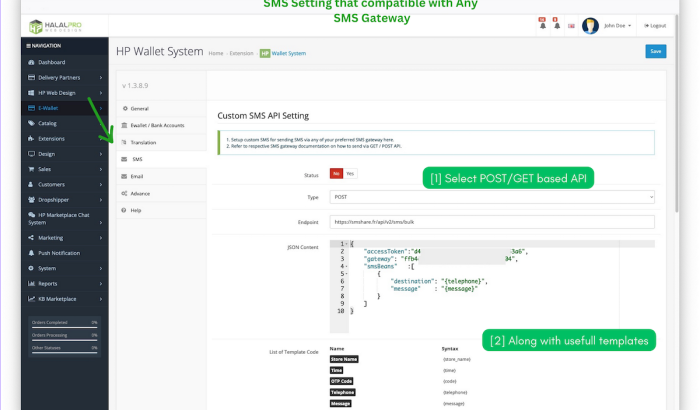Select E-Wallet in navigation
The image size is (700, 410).
pos(64,108)
